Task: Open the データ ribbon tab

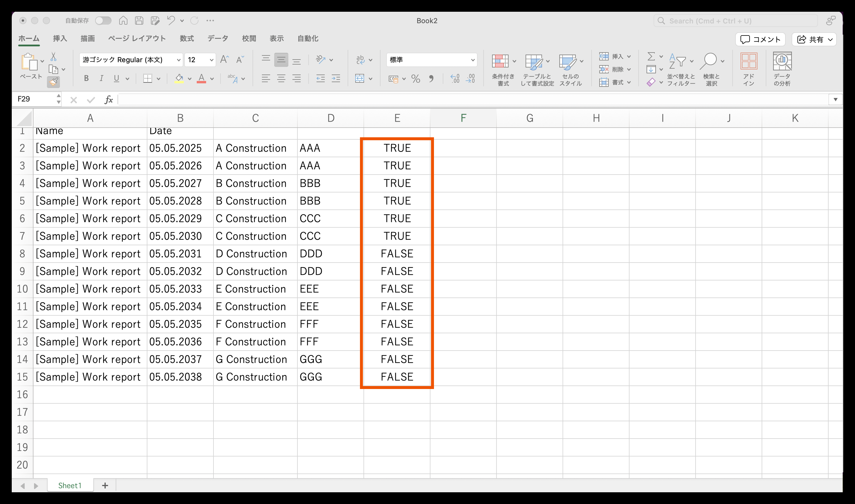Action: coord(218,38)
